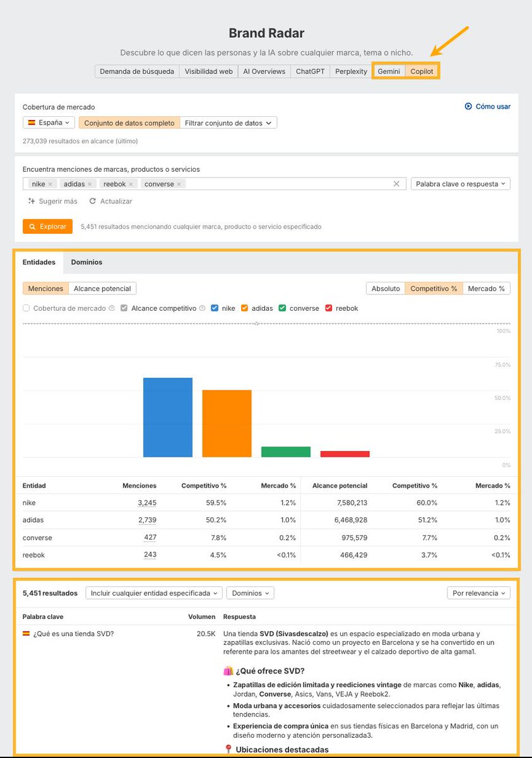This screenshot has width=532, height=758.
Task: Clear all brands with the X icon
Action: 396,184
